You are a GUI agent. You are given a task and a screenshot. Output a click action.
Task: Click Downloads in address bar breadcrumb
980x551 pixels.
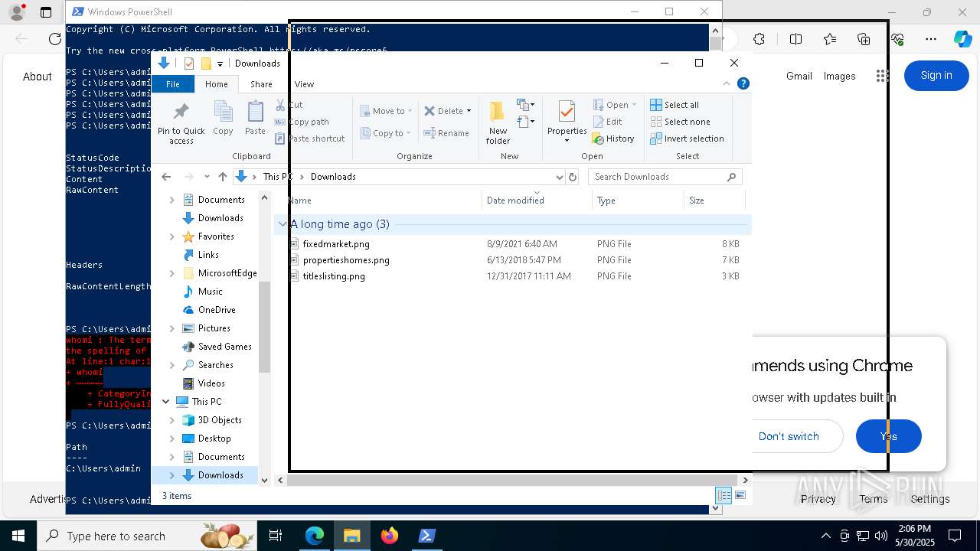point(333,177)
